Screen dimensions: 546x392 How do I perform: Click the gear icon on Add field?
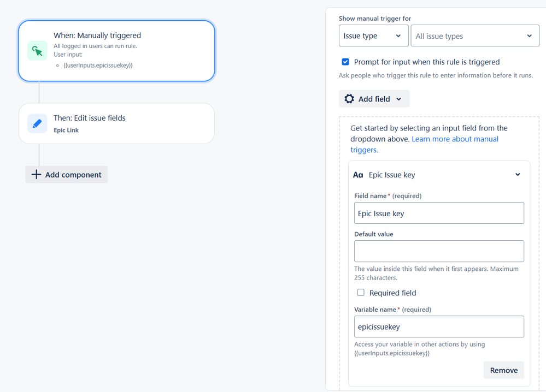pyautogui.click(x=349, y=99)
